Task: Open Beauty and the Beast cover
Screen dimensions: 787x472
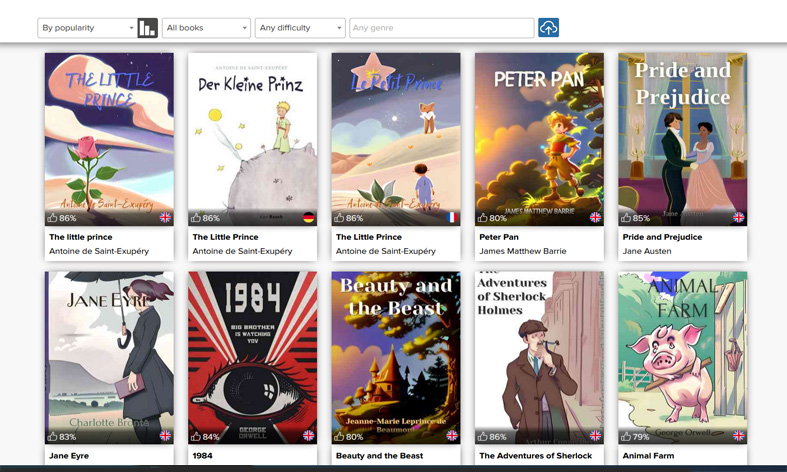Action: 396,358
